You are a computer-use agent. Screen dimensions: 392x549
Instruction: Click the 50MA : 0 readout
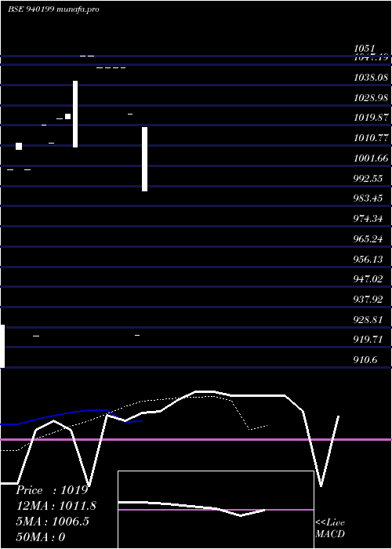pos(41,537)
